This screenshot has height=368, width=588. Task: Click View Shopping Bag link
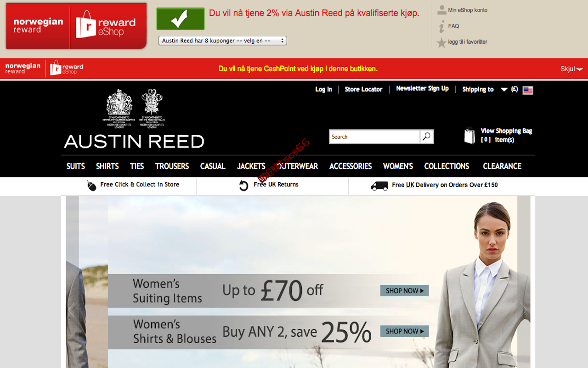click(506, 131)
